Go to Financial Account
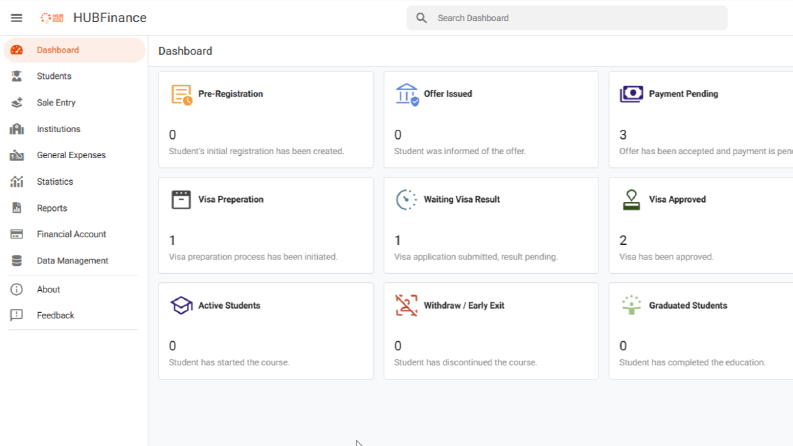This screenshot has height=446, width=793. [74, 234]
